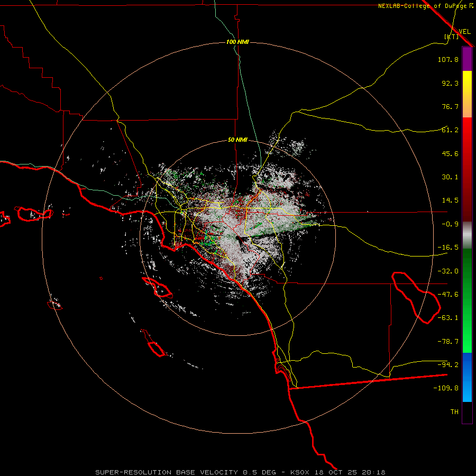Click the 30.1 legend value
The width and height of the screenshot is (476, 476).
pos(450,177)
